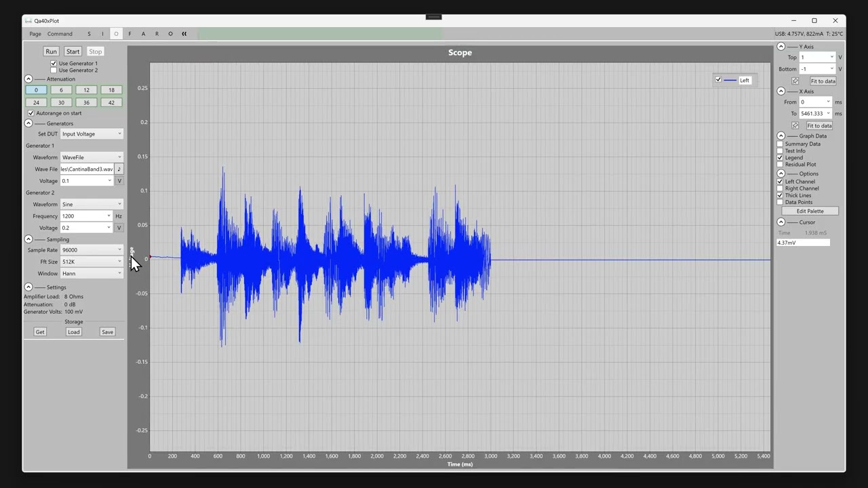Open Generator 2 Waveform Sine dropdown

click(92, 204)
